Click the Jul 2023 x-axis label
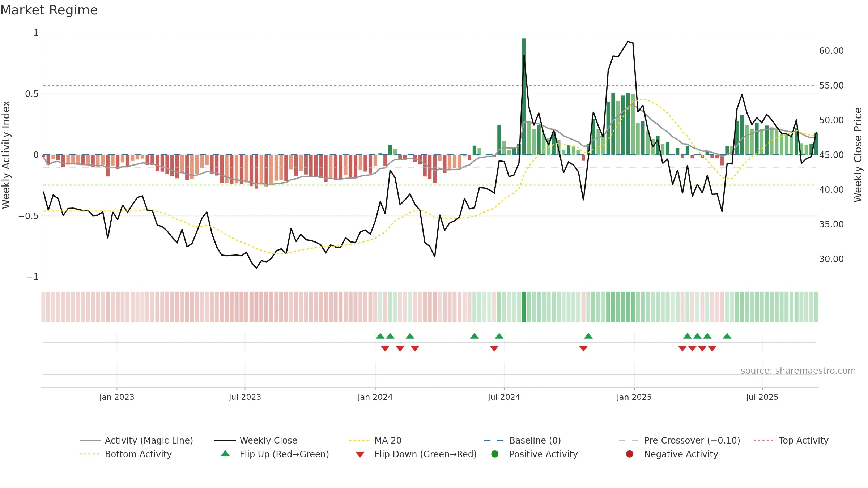The image size is (868, 488). click(245, 397)
